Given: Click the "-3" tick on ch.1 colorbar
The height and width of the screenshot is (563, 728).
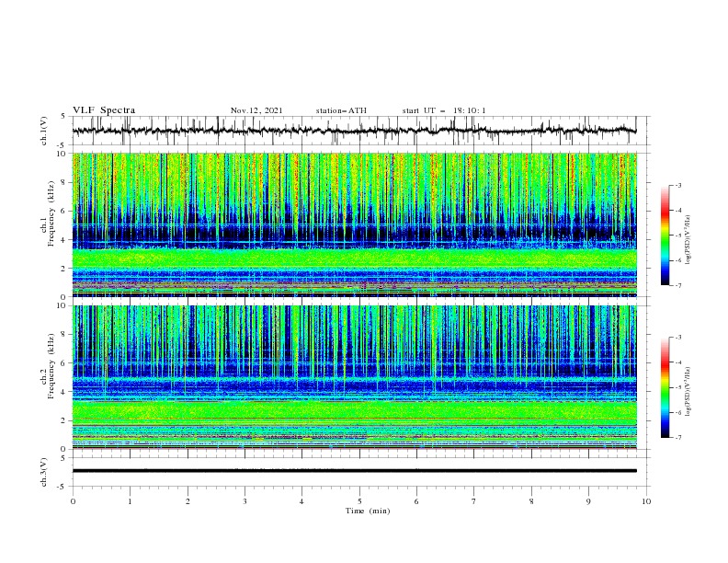Looking at the screenshot, I should [678, 185].
